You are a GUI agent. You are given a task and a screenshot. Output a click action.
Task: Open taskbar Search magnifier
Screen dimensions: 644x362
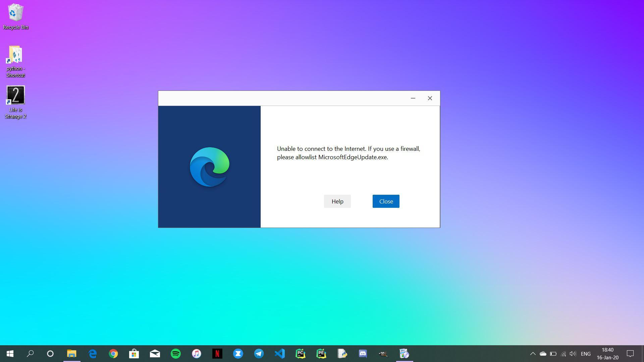[30, 354]
